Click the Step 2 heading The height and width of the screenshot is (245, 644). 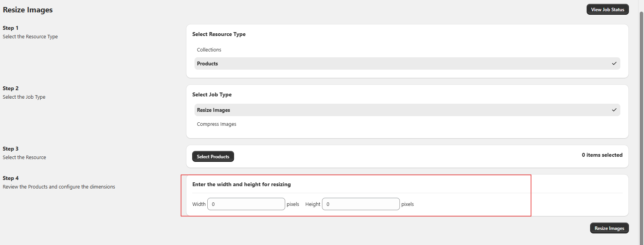tap(10, 89)
